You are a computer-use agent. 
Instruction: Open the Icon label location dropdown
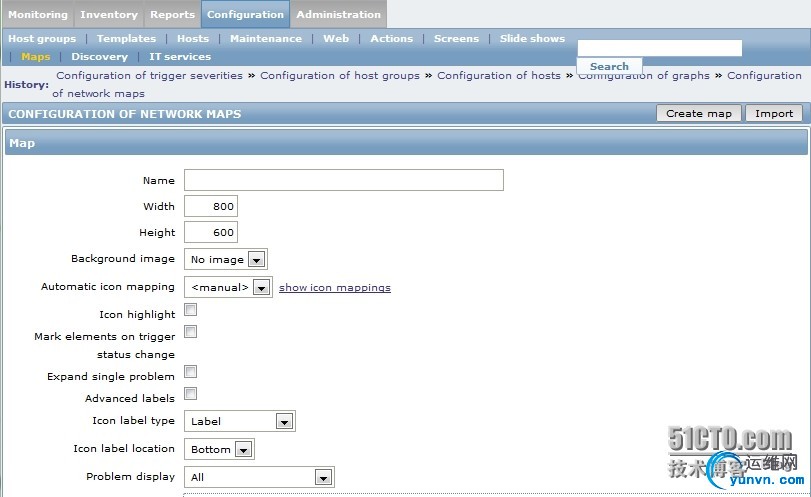coord(219,449)
